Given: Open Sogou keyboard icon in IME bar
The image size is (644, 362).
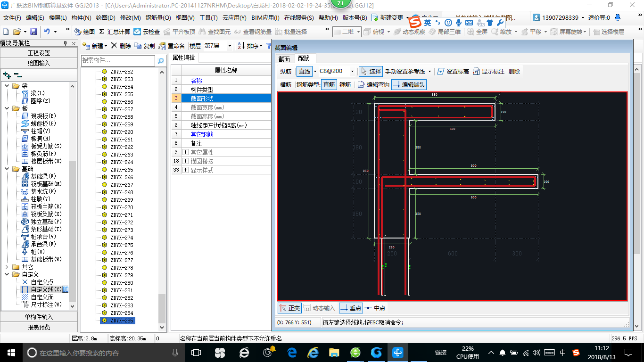Looking at the screenshot, I should [x=469, y=22].
